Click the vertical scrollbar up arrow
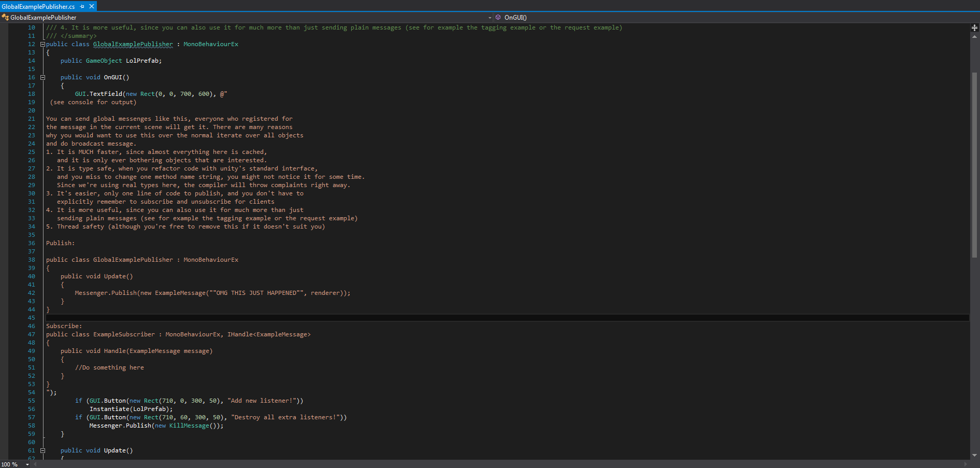The width and height of the screenshot is (980, 468). pyautogui.click(x=974, y=37)
